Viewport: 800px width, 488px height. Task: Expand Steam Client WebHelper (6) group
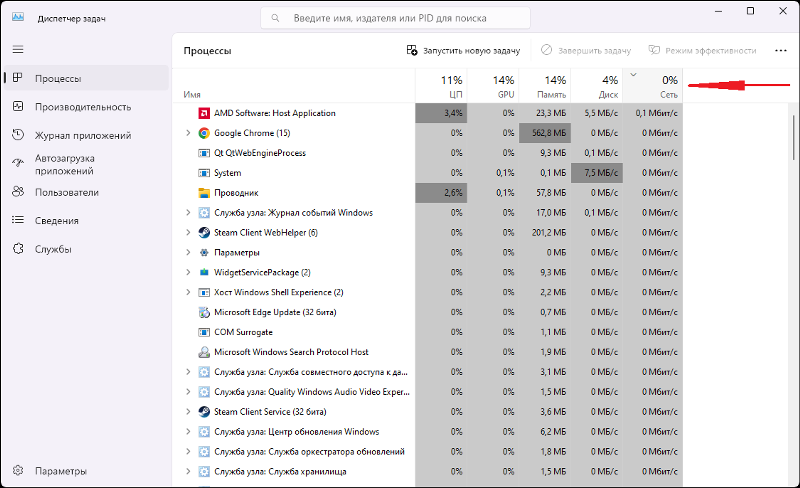pos(188,232)
